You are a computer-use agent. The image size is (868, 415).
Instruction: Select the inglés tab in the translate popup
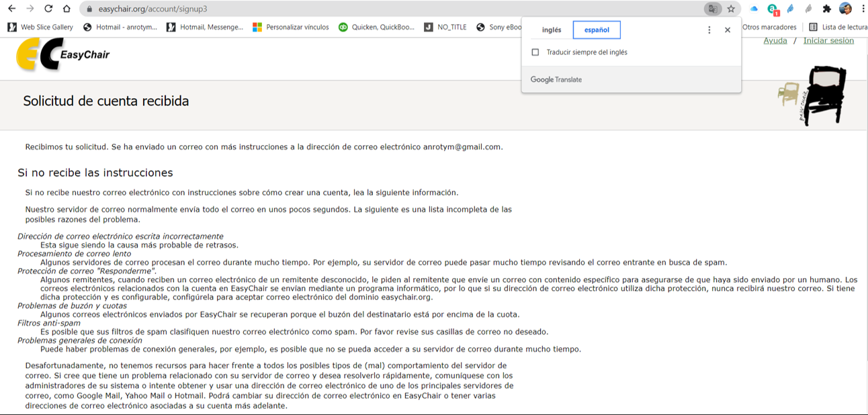pyautogui.click(x=552, y=30)
